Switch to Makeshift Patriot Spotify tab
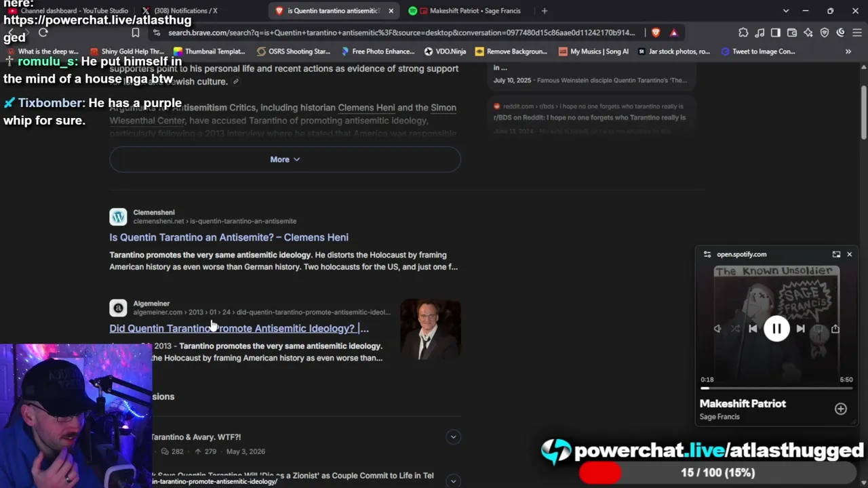Screen dimensions: 868x488 click(x=468, y=11)
